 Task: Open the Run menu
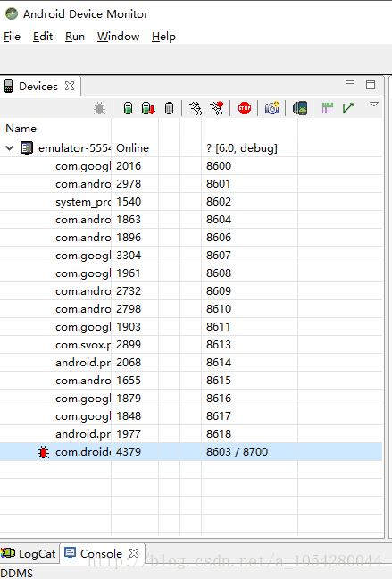(x=75, y=37)
